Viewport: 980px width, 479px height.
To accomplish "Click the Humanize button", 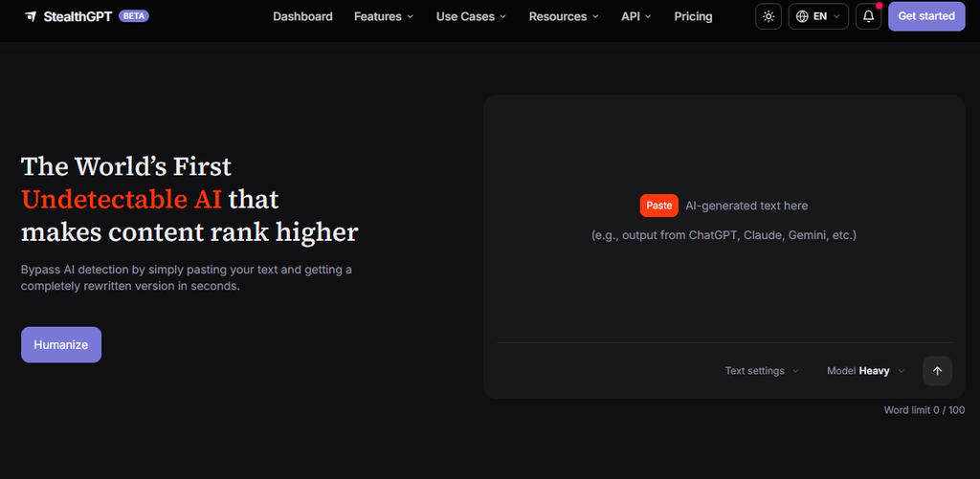I will 61,345.
